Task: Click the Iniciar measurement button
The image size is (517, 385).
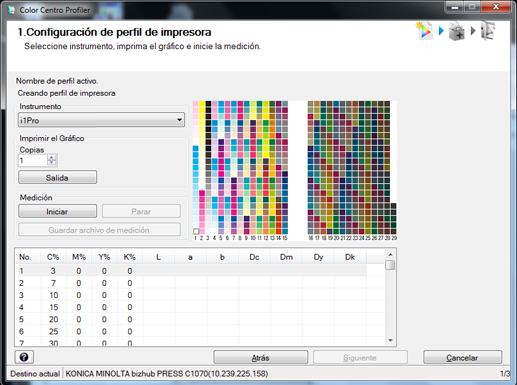Action: [x=57, y=211]
